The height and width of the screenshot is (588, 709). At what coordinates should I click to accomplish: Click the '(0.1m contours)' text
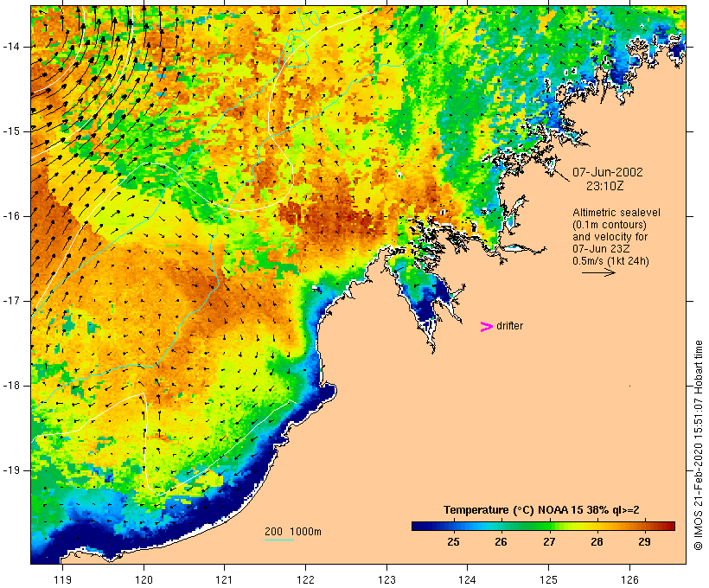pyautogui.click(x=610, y=225)
